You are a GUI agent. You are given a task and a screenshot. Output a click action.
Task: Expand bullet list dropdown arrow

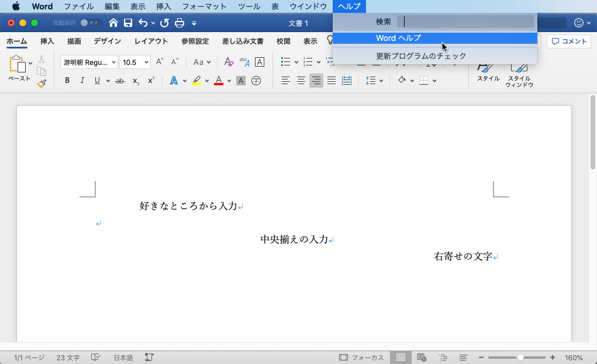[296, 62]
